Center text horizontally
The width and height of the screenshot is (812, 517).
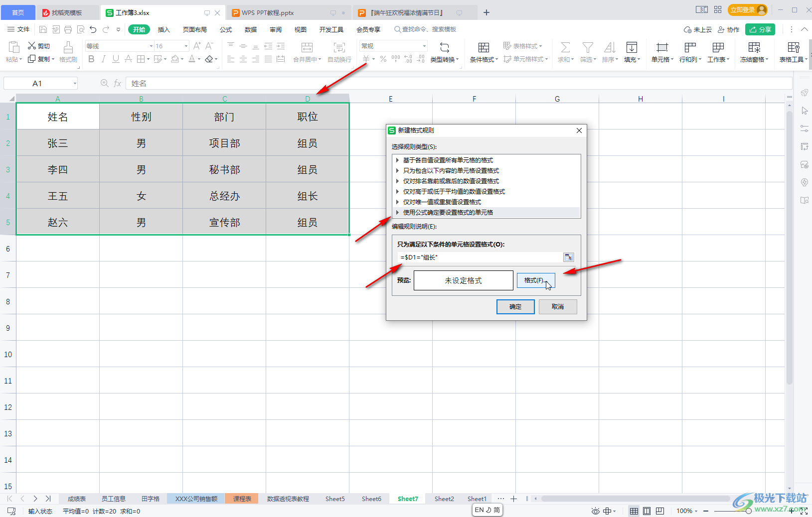pyautogui.click(x=243, y=59)
